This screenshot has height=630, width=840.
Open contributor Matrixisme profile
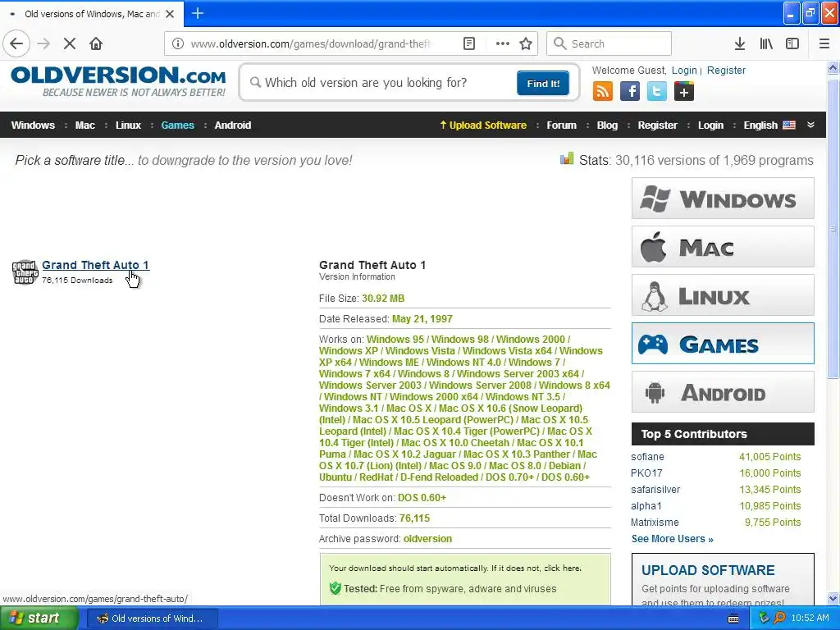pyautogui.click(x=654, y=522)
